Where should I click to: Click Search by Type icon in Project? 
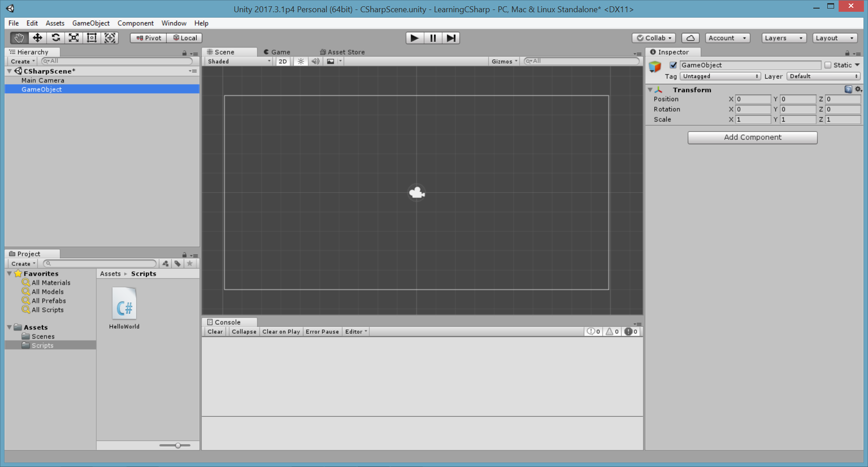point(165,264)
